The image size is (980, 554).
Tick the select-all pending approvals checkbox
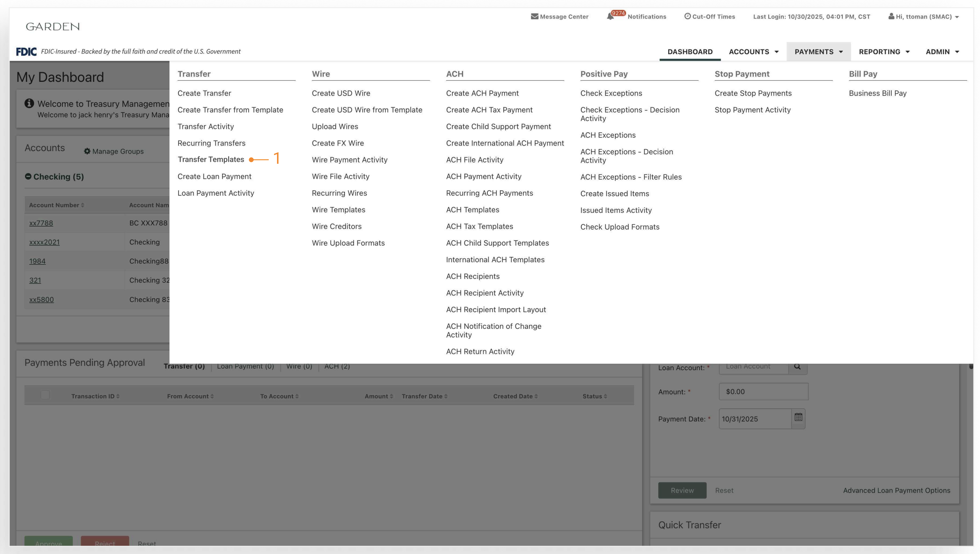(45, 395)
